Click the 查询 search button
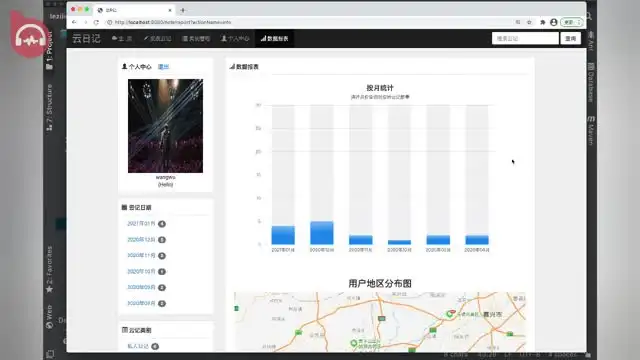Screen dimensions: 640x360 pos(570,38)
